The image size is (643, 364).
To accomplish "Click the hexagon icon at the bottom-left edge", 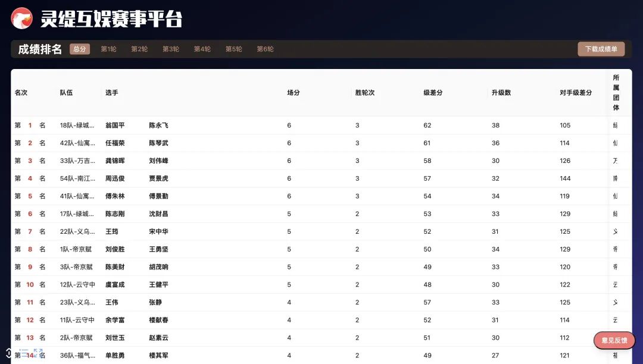I will pyautogui.click(x=8, y=353).
